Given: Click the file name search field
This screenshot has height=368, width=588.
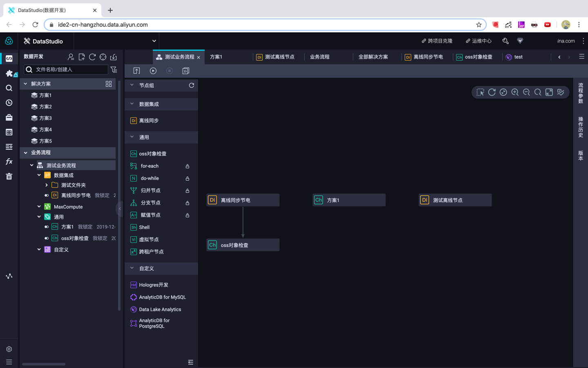Looking at the screenshot, I should pyautogui.click(x=66, y=70).
